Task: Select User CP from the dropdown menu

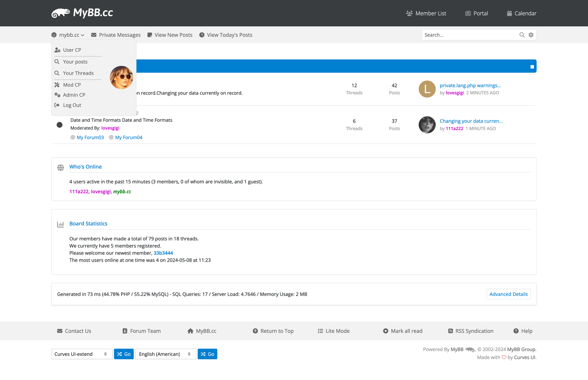Action: (x=72, y=50)
